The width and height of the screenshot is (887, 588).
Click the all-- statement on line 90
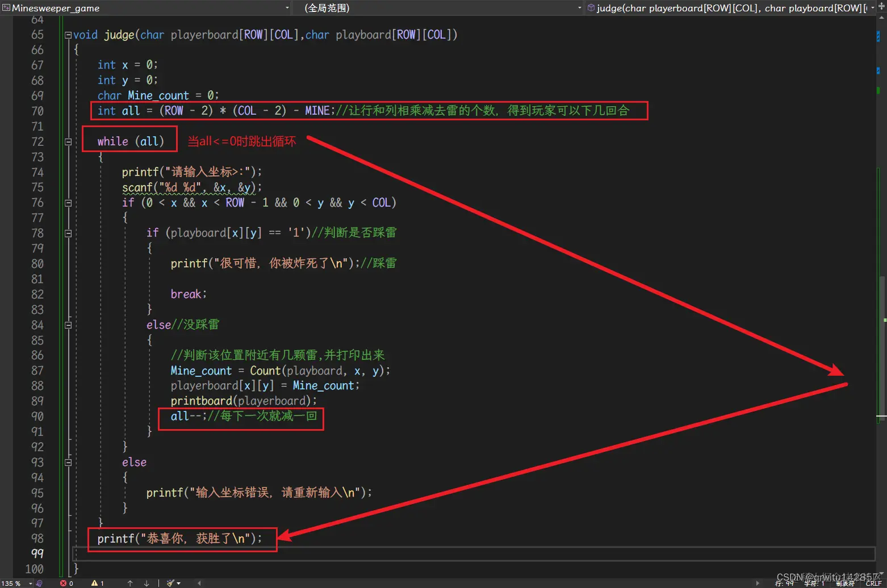pos(189,416)
